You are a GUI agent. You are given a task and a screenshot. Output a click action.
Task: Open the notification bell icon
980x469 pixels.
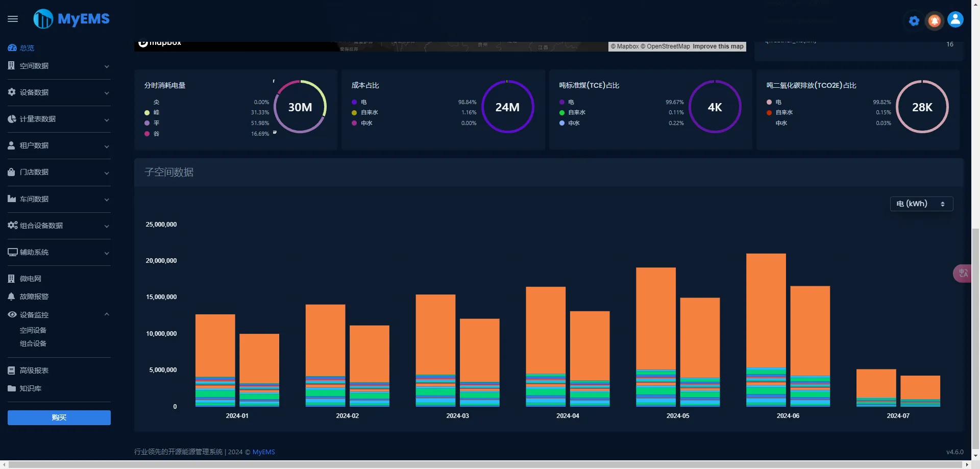click(935, 20)
